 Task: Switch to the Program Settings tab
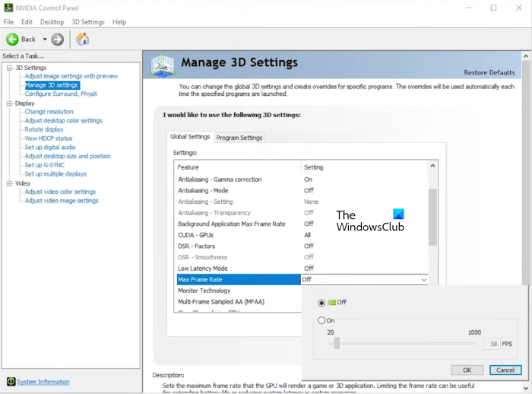pos(239,138)
